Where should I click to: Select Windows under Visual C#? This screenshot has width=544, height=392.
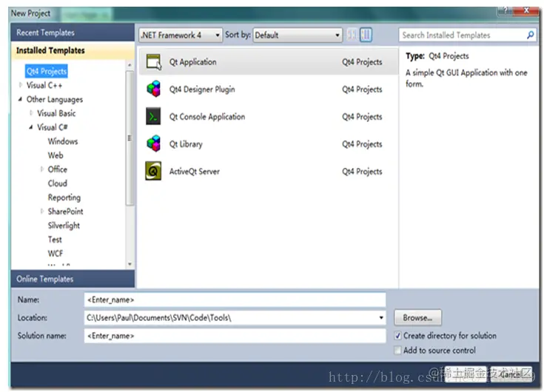click(x=63, y=141)
